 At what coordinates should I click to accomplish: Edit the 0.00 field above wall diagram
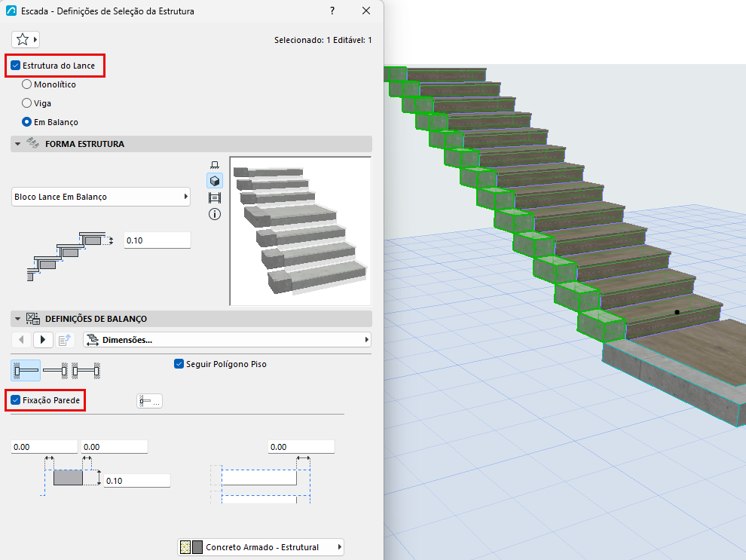[x=301, y=447]
